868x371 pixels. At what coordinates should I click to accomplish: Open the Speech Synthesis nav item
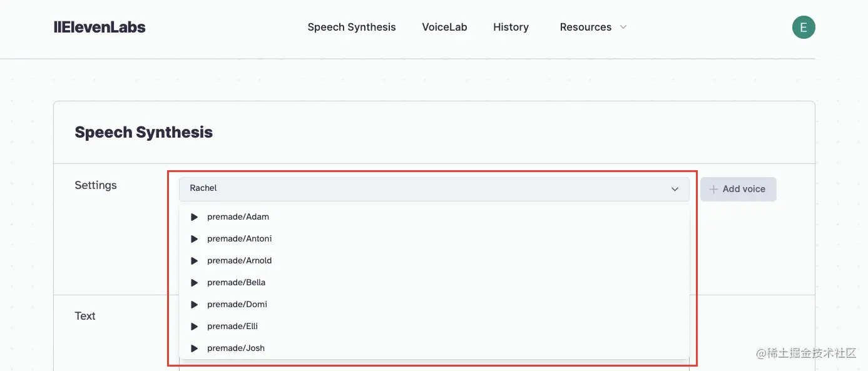click(352, 28)
